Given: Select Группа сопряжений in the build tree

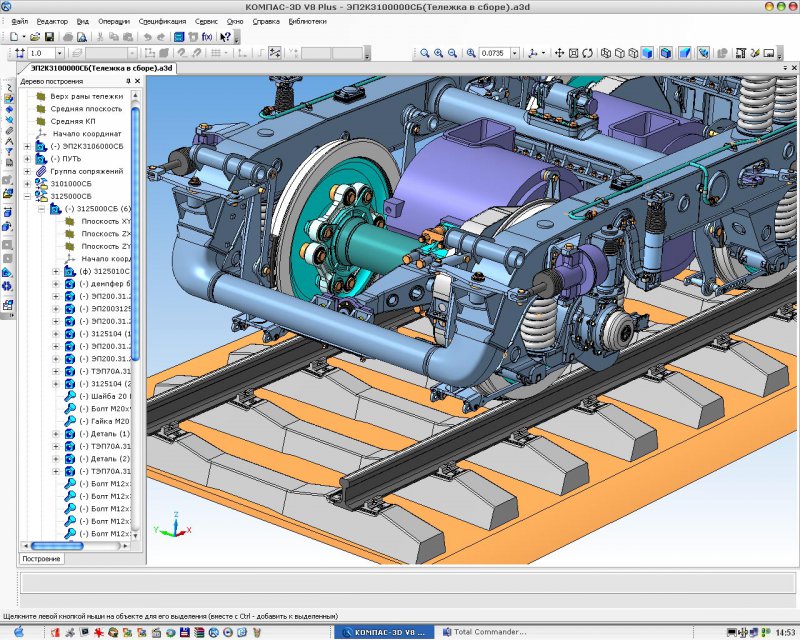Looking at the screenshot, I should click(85, 171).
